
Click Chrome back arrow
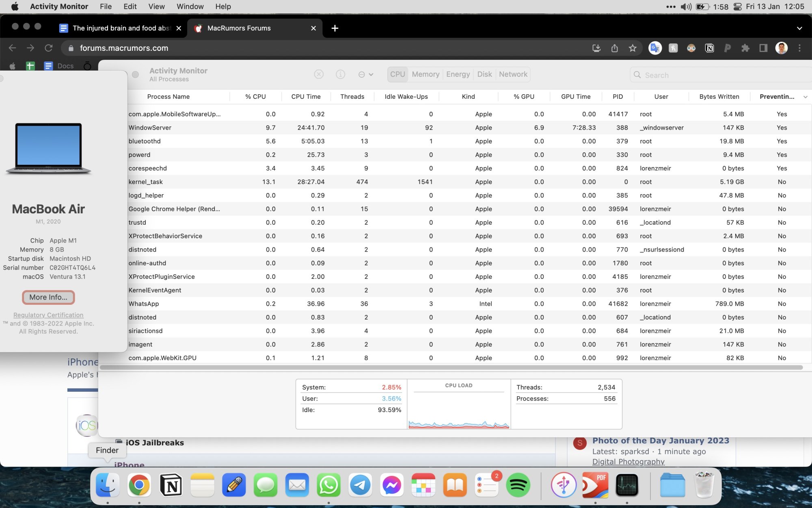pyautogui.click(x=12, y=48)
